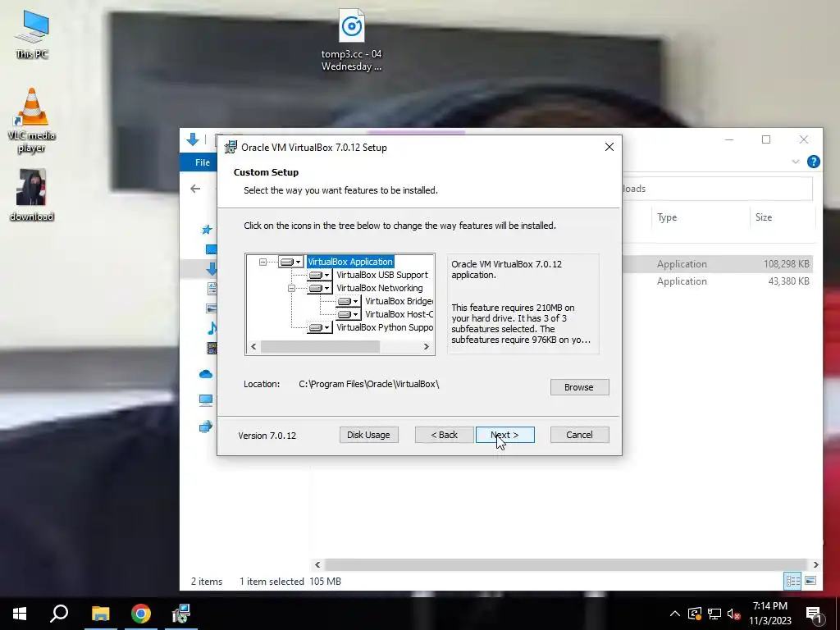The width and height of the screenshot is (840, 630).
Task: Select VirtualBox Python Support tree item
Action: (x=385, y=327)
